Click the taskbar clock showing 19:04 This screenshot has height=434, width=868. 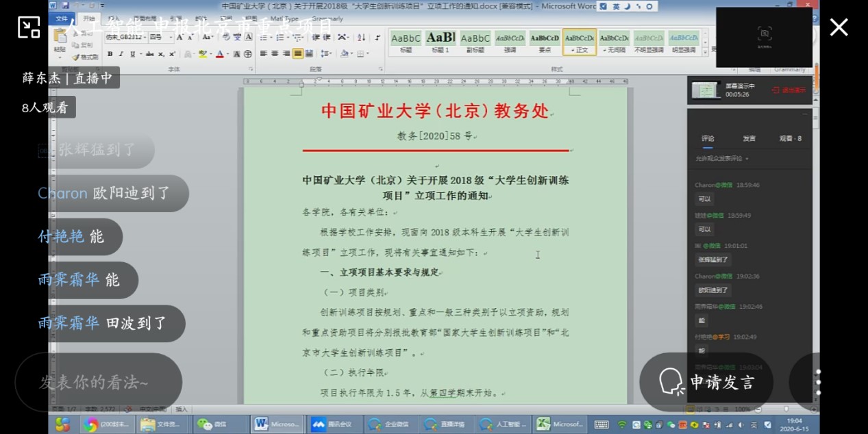tap(795, 424)
